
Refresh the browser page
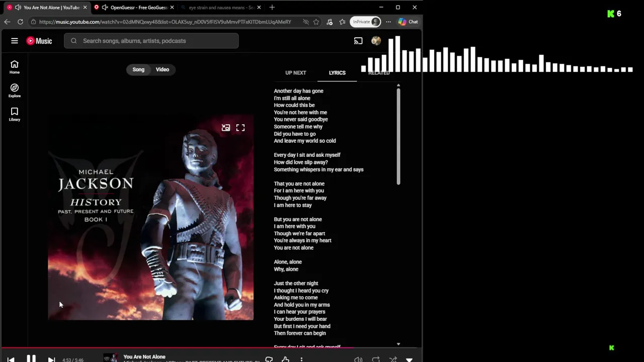(x=20, y=22)
